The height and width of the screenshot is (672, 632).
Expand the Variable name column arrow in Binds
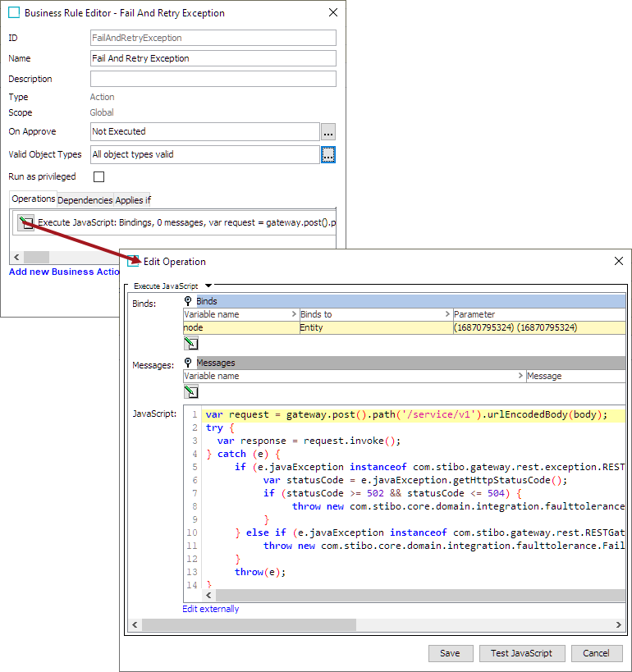pos(294,314)
